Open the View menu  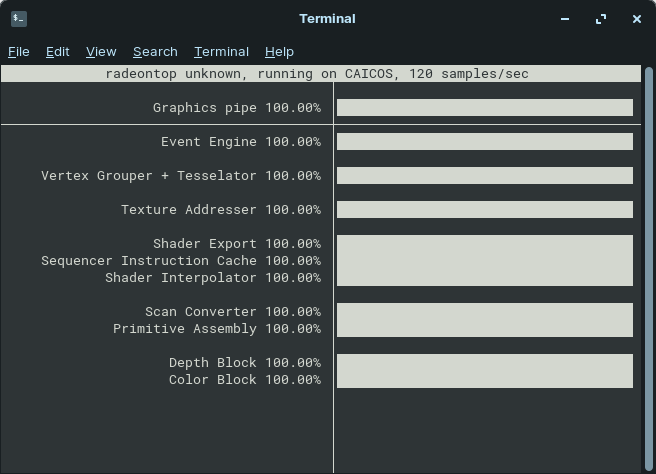click(x=101, y=52)
